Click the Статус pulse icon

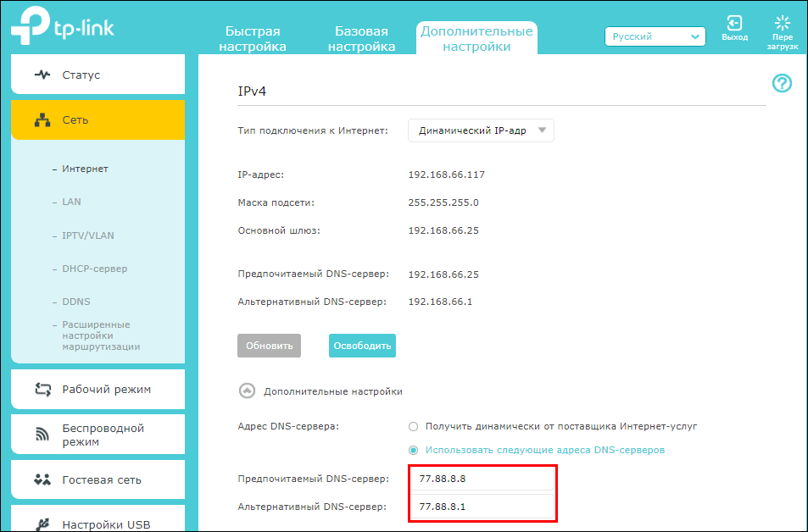pyautogui.click(x=42, y=75)
